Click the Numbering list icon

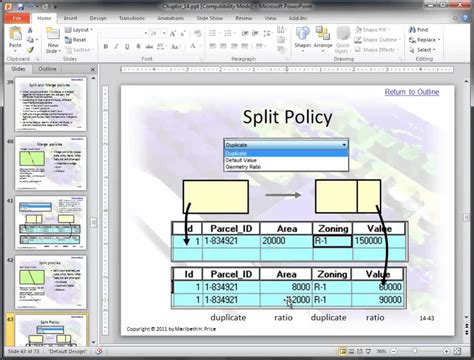pyautogui.click(x=228, y=33)
